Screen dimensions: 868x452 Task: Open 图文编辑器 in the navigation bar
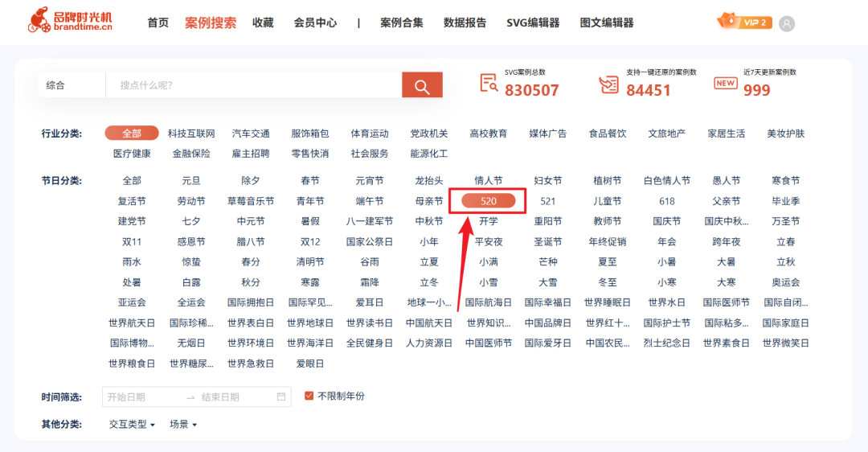tap(607, 23)
